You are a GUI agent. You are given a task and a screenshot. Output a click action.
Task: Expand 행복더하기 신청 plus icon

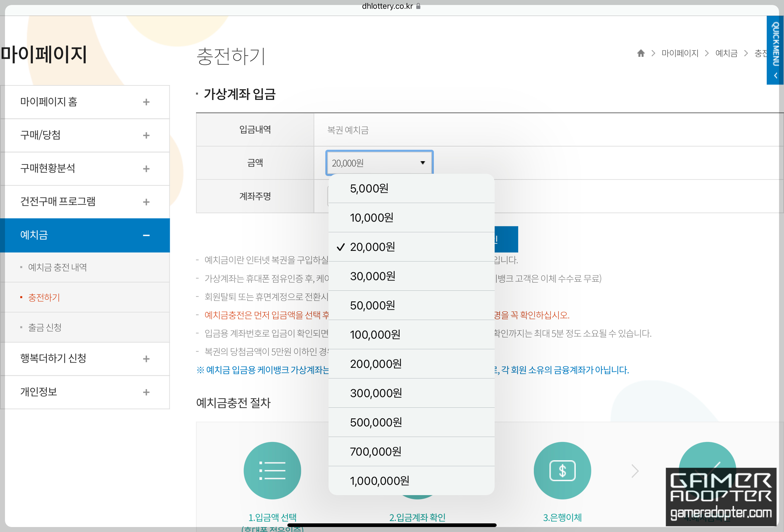146,359
